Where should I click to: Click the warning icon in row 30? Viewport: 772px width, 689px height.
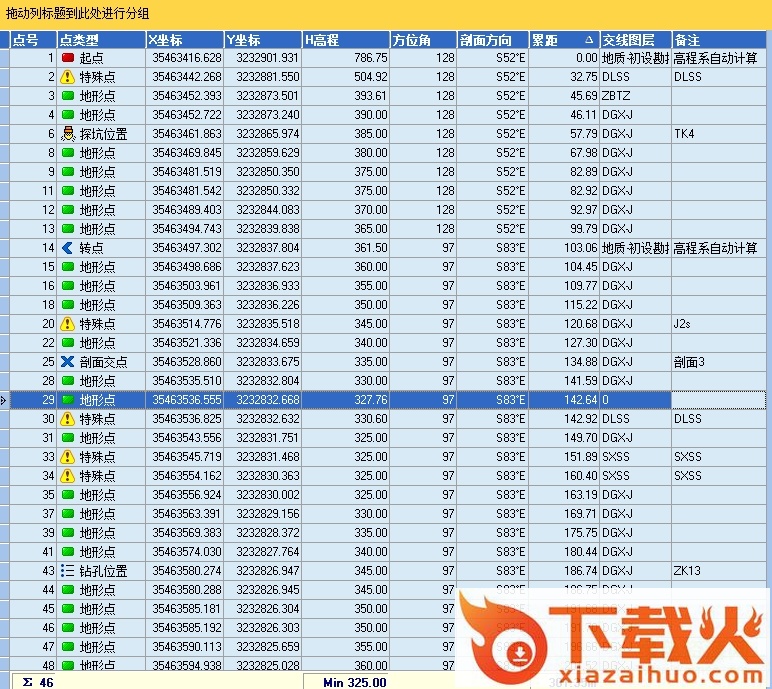click(x=67, y=419)
